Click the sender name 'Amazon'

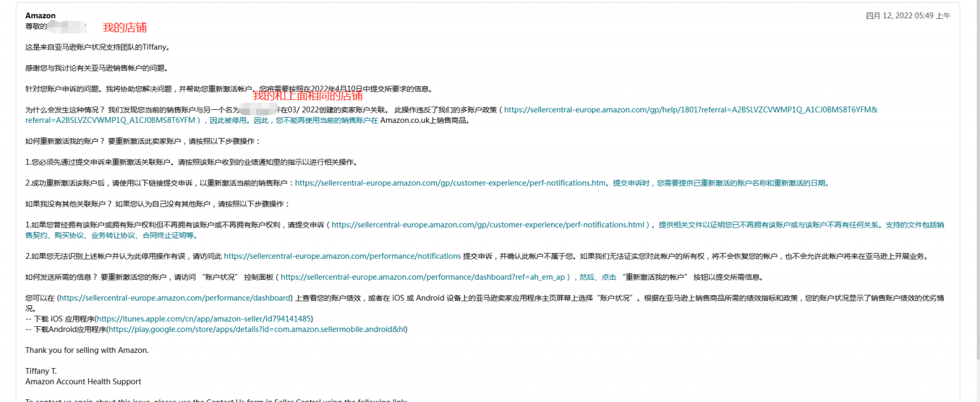pyautogui.click(x=41, y=16)
